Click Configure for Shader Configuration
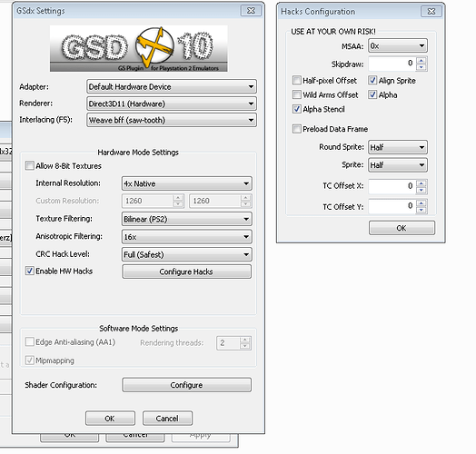Screen dimensions: 476x454 coord(187,385)
